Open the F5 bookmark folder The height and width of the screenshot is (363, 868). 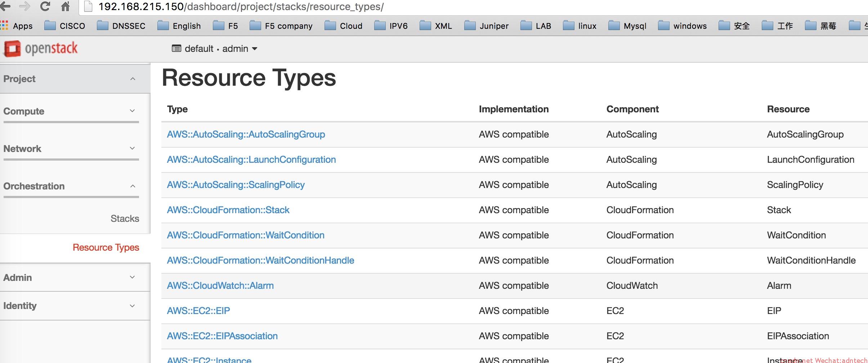tap(225, 26)
